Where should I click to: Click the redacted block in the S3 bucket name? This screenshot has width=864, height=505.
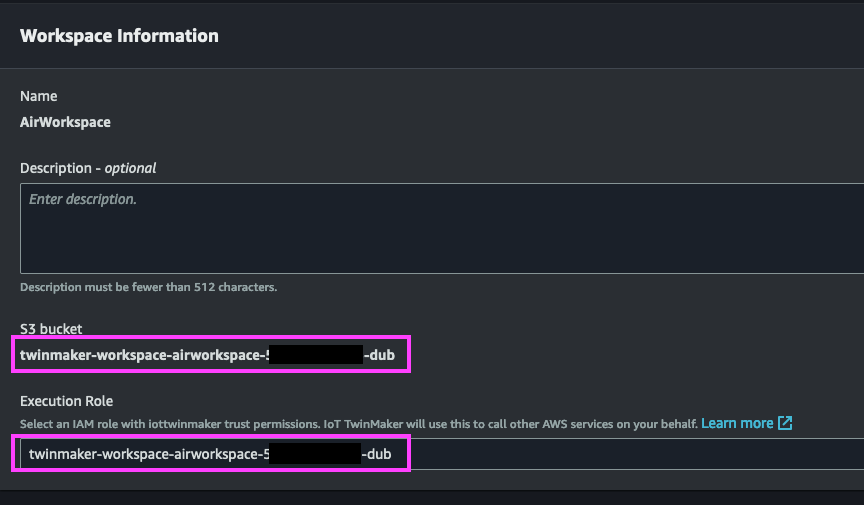(316, 354)
